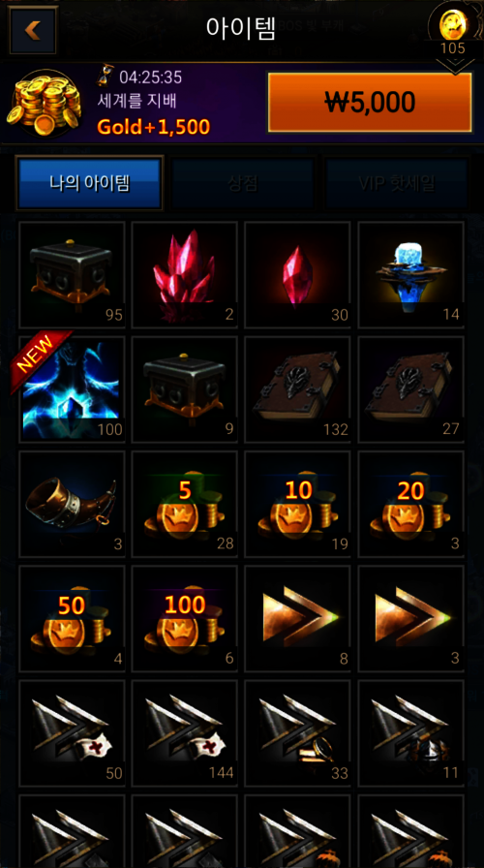Viewport: 484px width, 868px height.
Task: Open the NEW blue lightning item
Action: (x=73, y=389)
